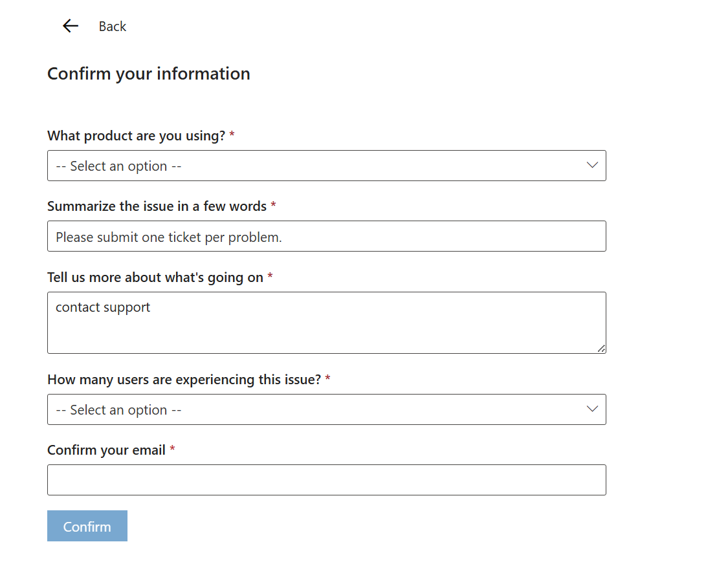The image size is (728, 564).
Task: Click the 'Confirm your email' label
Action: tap(106, 450)
